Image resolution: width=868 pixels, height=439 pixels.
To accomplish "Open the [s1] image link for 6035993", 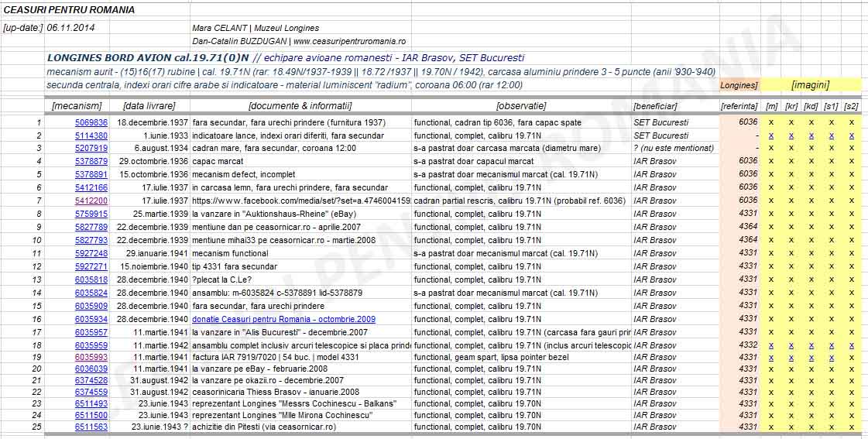I will coord(831,358).
